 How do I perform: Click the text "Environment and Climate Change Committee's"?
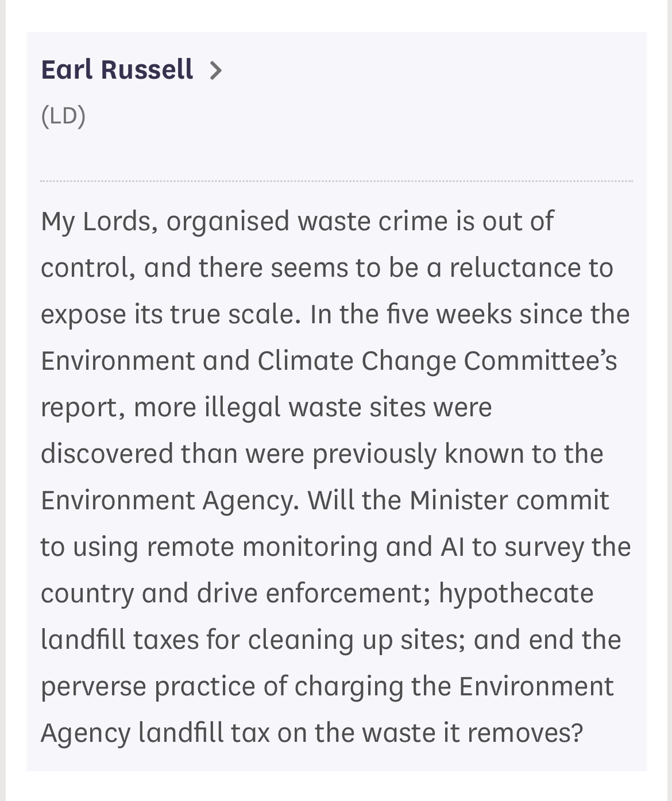pos(329,361)
